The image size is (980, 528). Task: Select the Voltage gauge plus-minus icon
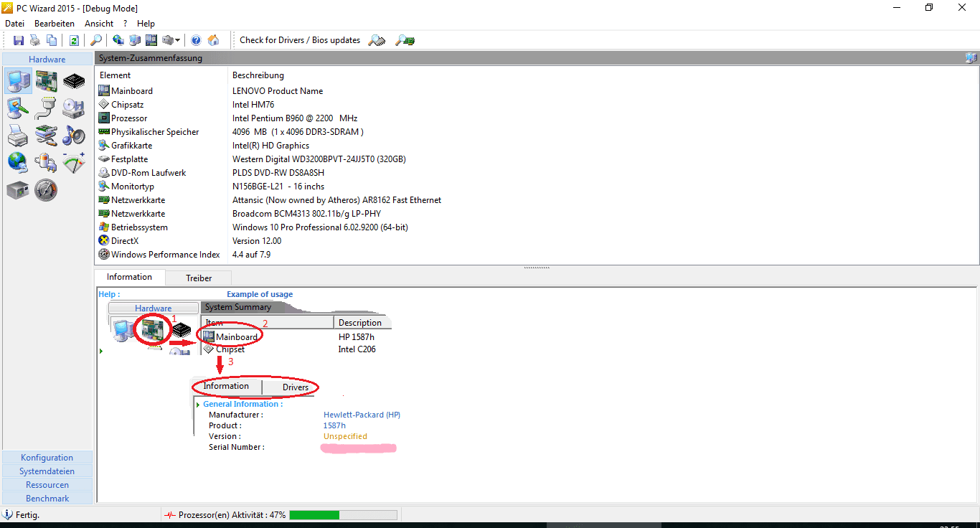click(73, 163)
